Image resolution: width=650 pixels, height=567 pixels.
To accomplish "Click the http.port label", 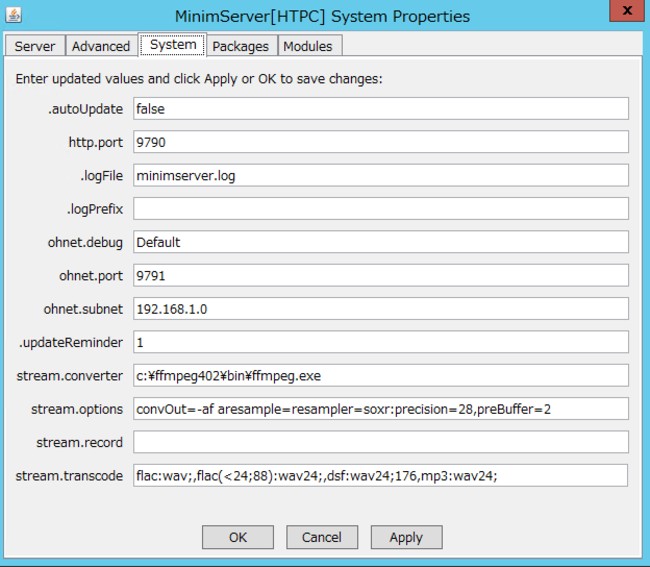I will pos(96,143).
